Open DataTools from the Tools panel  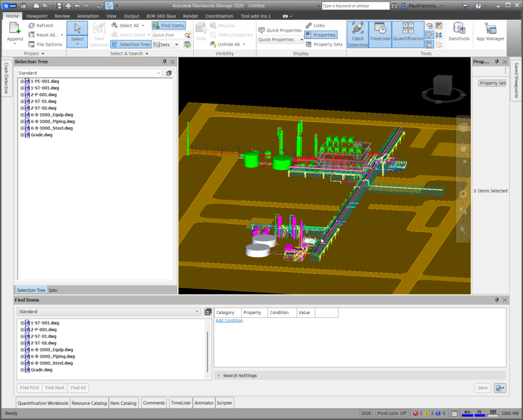pos(459,32)
